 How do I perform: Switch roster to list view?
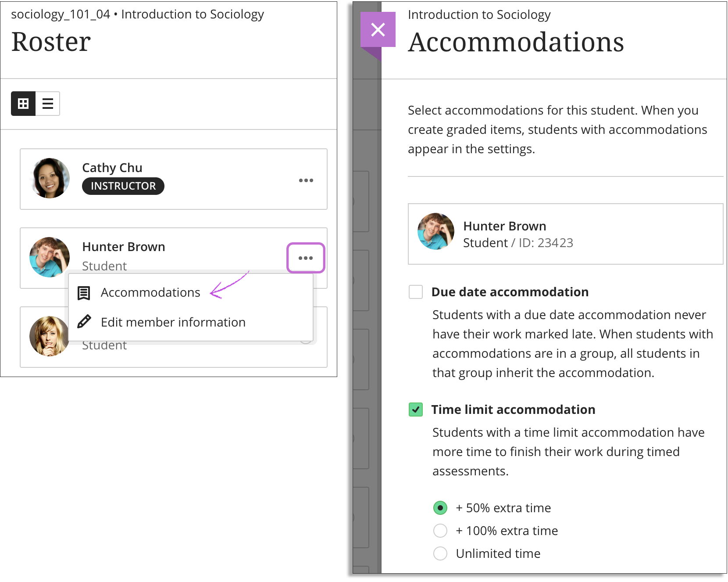(47, 104)
